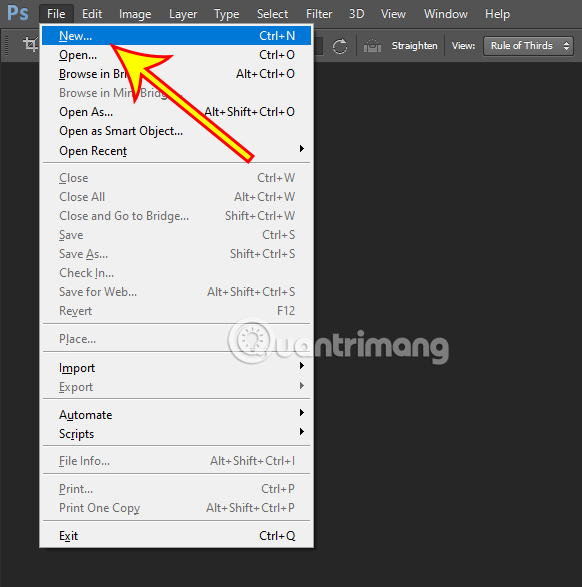Click the Check In... menu entry
Screen dimensions: 582x587
click(x=176, y=273)
